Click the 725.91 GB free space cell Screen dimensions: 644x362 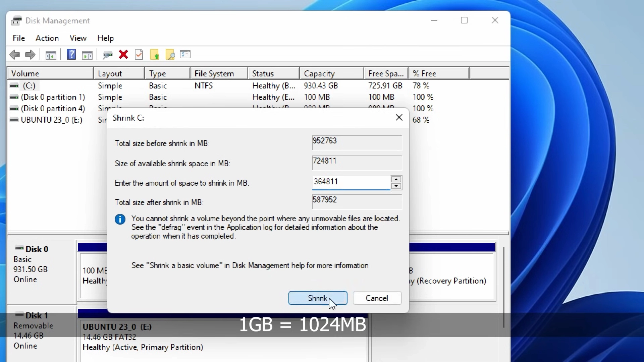pos(385,86)
